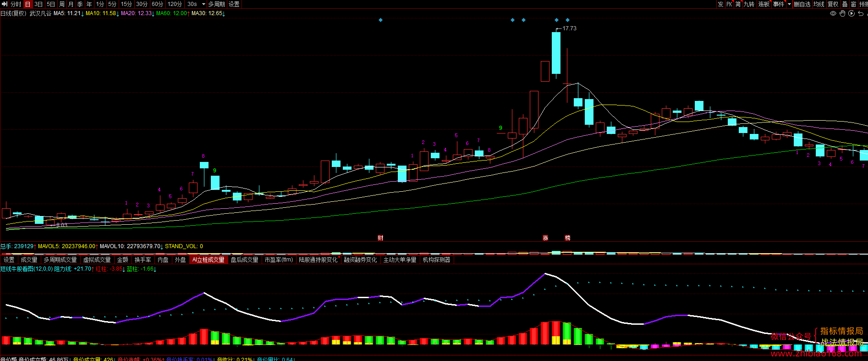Image resolution: width=868 pixels, height=361 pixels.
Task: Click 删自选 to remove from watchlist
Action: (802, 4)
